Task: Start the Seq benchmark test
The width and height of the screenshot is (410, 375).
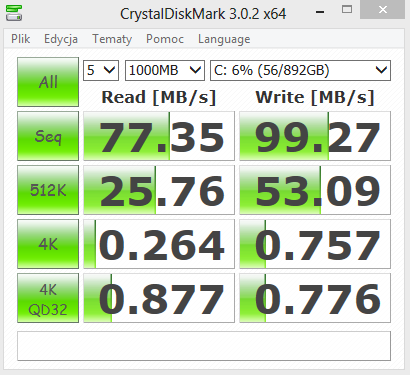Action: [x=48, y=136]
